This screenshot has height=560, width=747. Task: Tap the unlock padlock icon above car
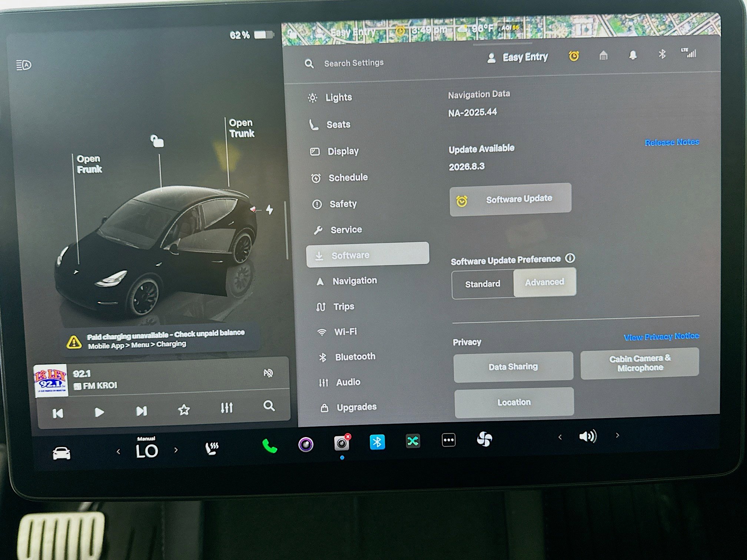[x=157, y=141]
